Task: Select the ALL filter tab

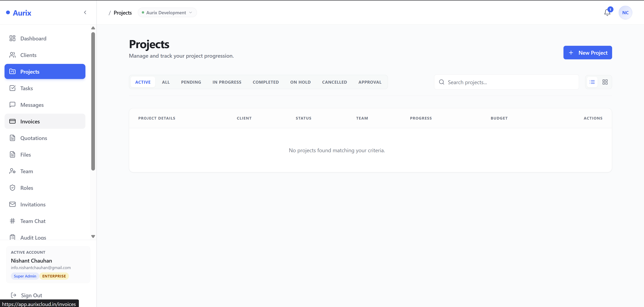Action: pyautogui.click(x=166, y=82)
